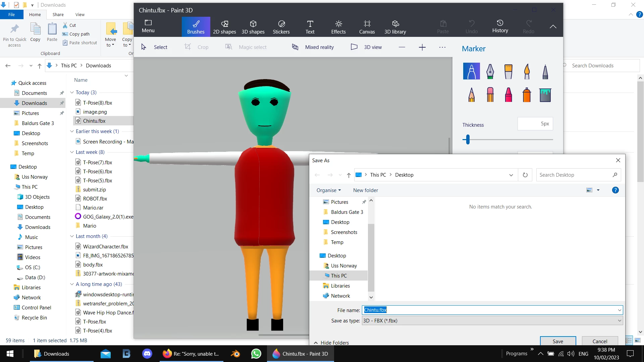Select the Spray can tool
Image resolution: width=644 pixels, height=362 pixels.
(527, 95)
